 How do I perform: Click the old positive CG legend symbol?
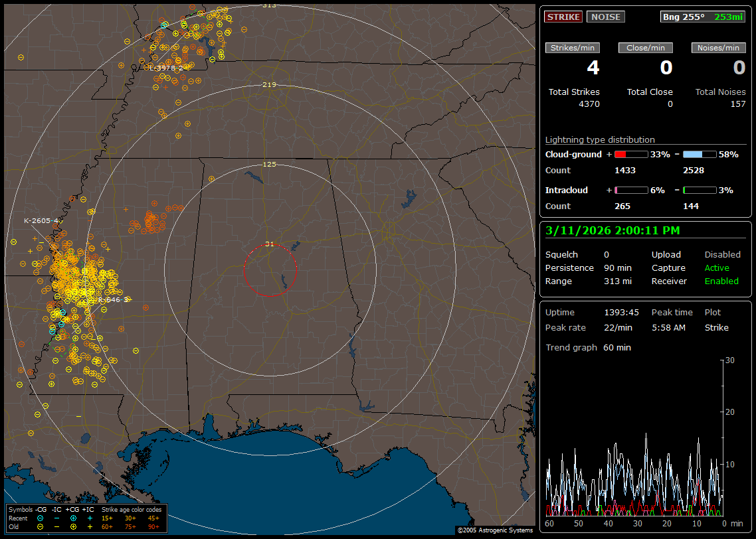[x=73, y=526]
